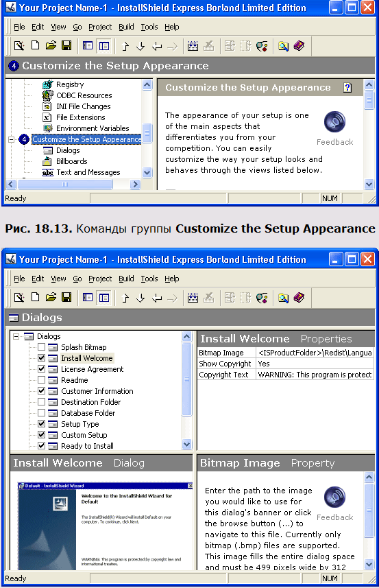Click New project icon in Dialogs window toolbar
This screenshot has width=379, height=588.
(35, 297)
